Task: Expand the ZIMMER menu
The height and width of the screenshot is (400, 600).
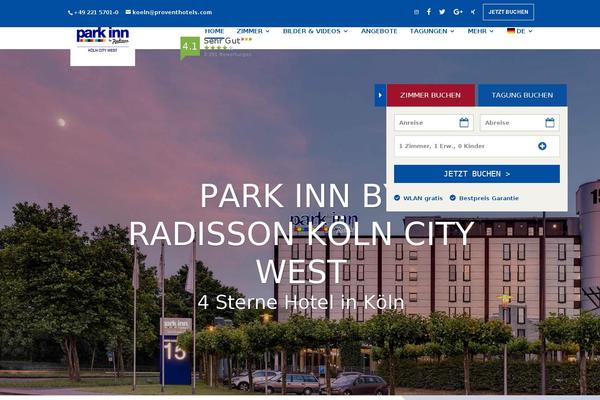Action: pos(253,31)
